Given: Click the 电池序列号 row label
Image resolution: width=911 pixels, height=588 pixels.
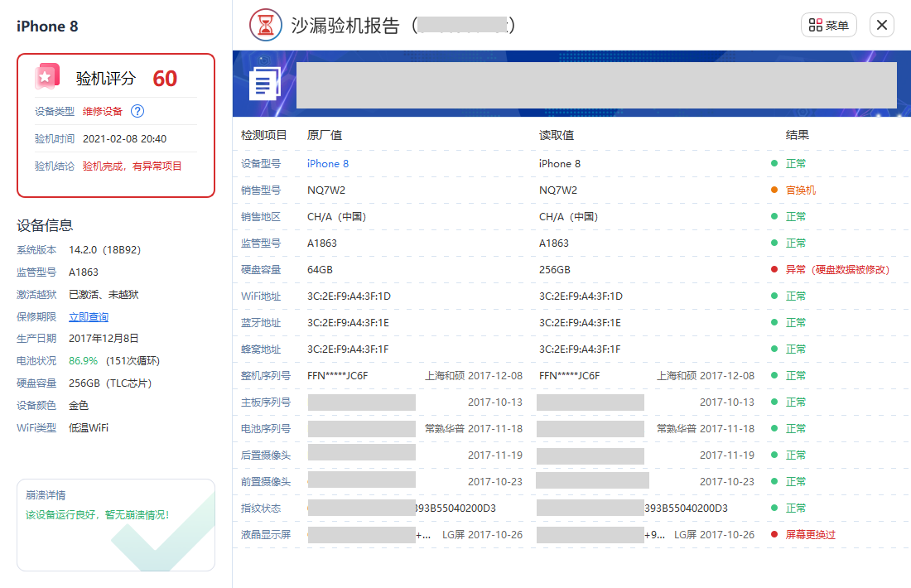Looking at the screenshot, I should pyautogui.click(x=266, y=429).
